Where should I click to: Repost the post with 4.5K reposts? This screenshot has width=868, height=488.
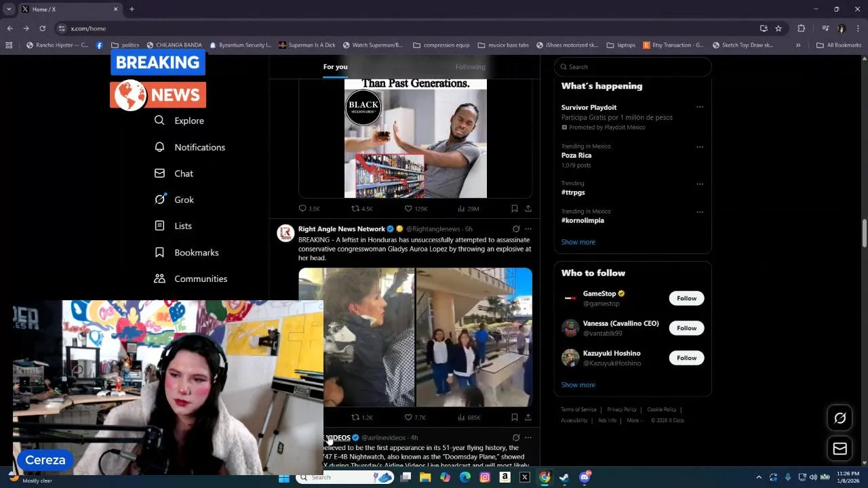pyautogui.click(x=362, y=209)
